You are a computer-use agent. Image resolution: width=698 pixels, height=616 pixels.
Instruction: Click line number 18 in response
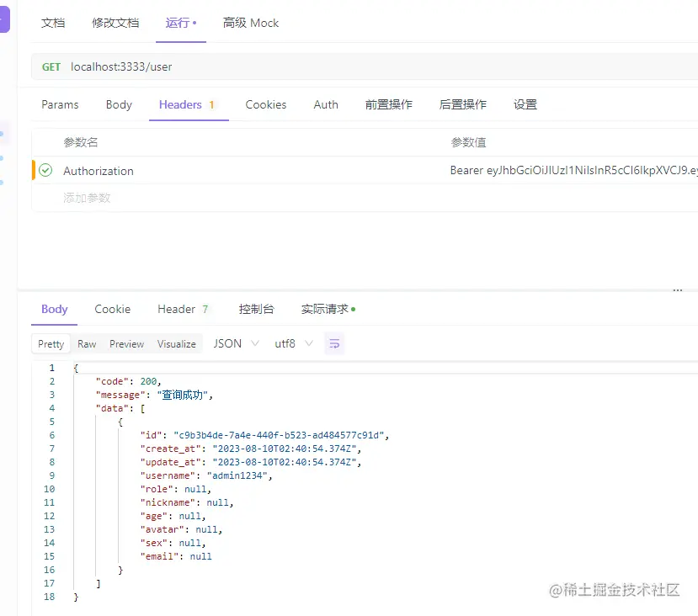click(x=50, y=597)
